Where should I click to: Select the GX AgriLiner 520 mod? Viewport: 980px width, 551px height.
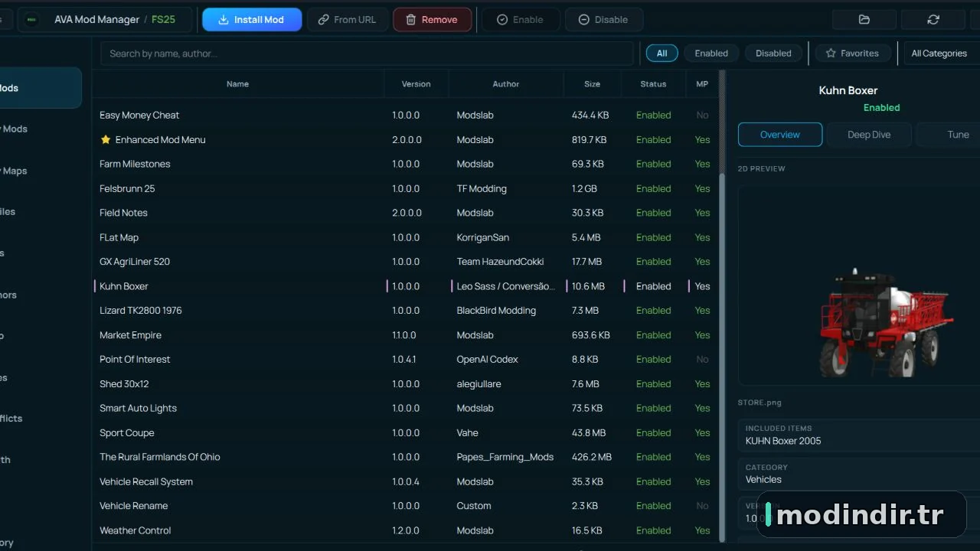[x=135, y=262]
